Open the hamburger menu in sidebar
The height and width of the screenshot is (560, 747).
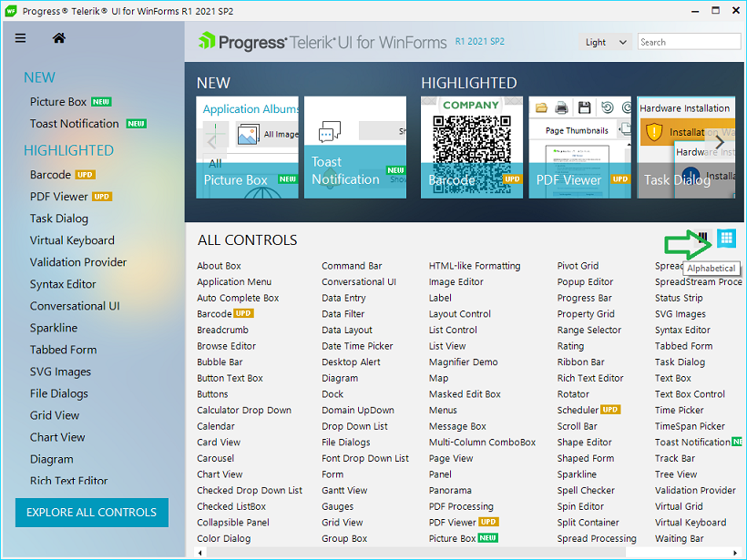point(21,38)
